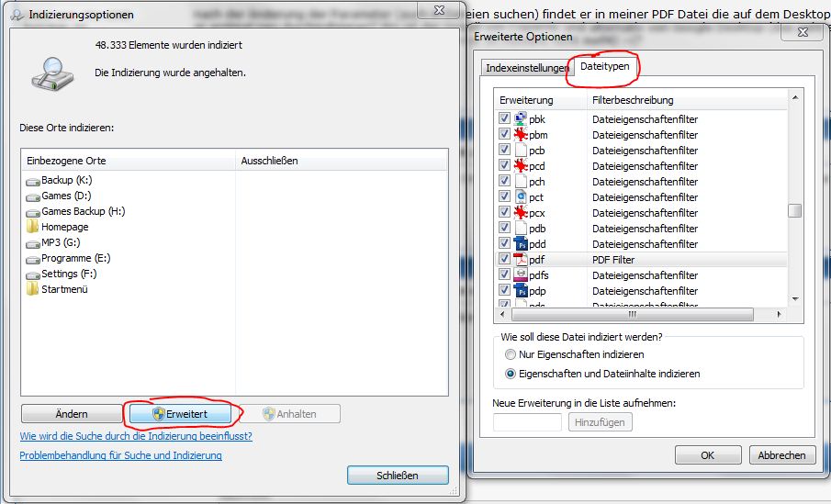
Task: Click the vertical scrollbar thumb in file list
Action: click(x=795, y=210)
